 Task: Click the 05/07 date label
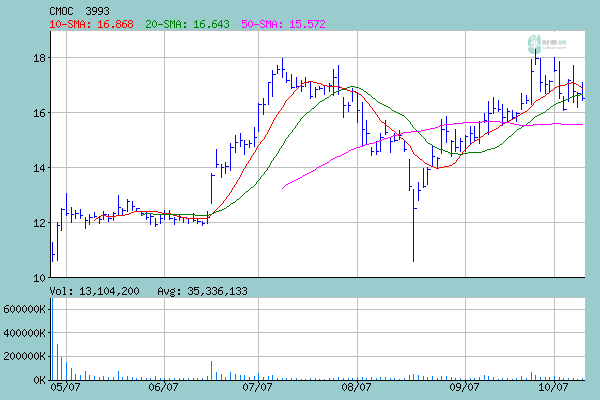click(x=64, y=386)
